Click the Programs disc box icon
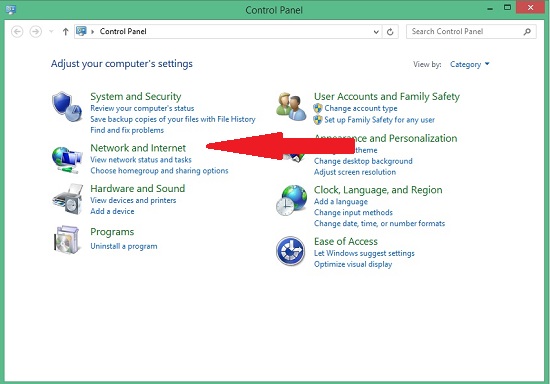Screen dimensions: 550x384 click(x=67, y=240)
